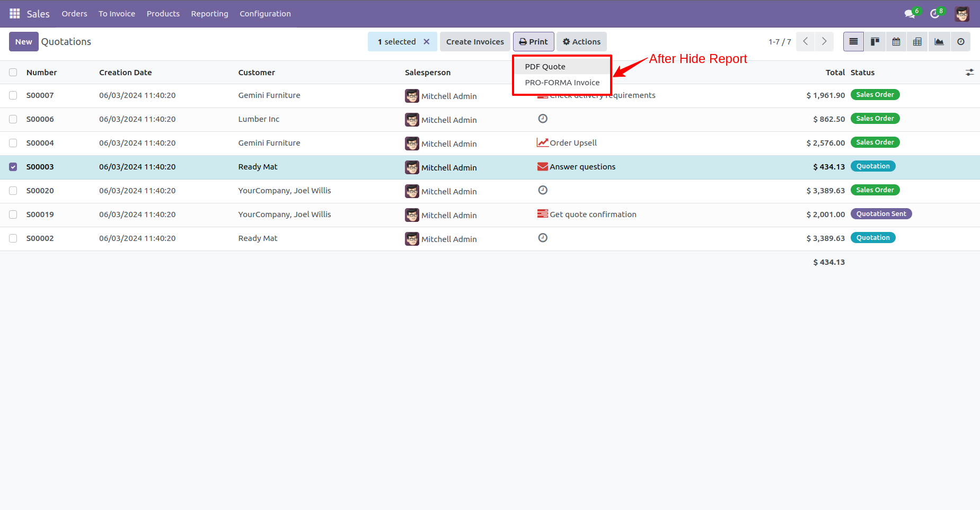Go to the next page of quotations
Screen dimensions: 980x510
click(824, 41)
